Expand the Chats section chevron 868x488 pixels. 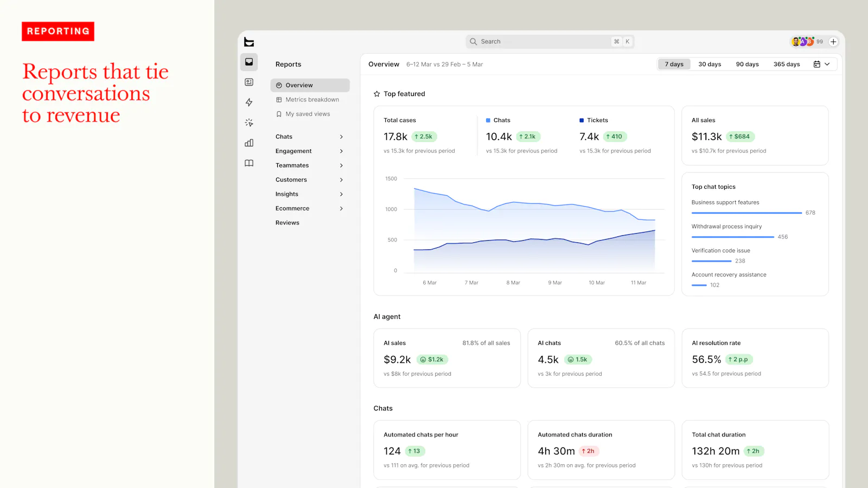(341, 137)
